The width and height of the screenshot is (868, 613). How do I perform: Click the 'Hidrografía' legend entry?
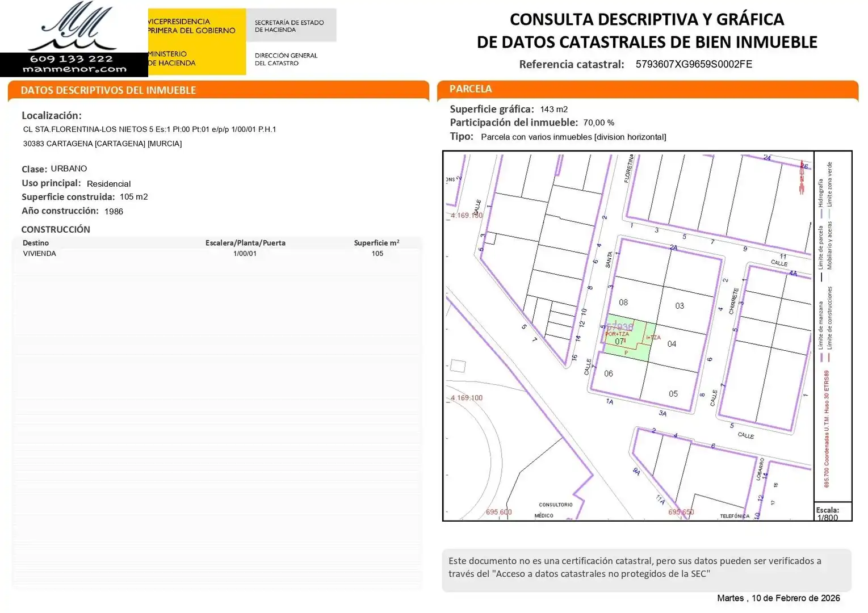click(x=821, y=199)
